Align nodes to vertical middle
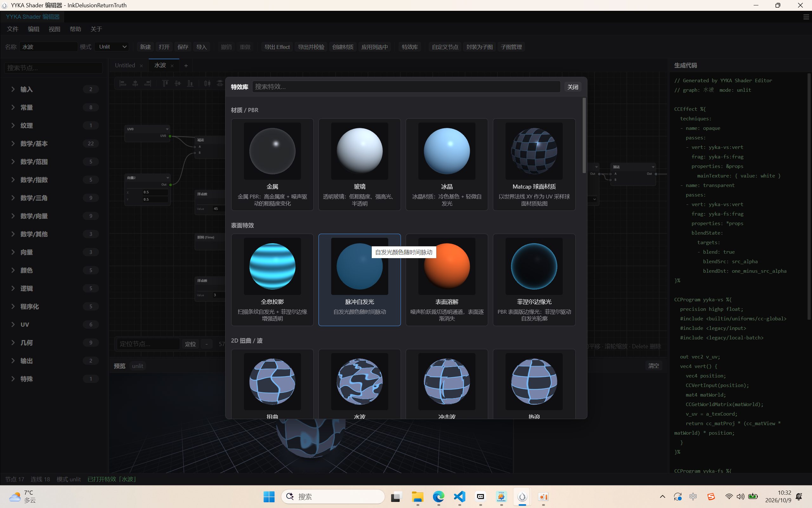812x508 pixels. point(178,83)
